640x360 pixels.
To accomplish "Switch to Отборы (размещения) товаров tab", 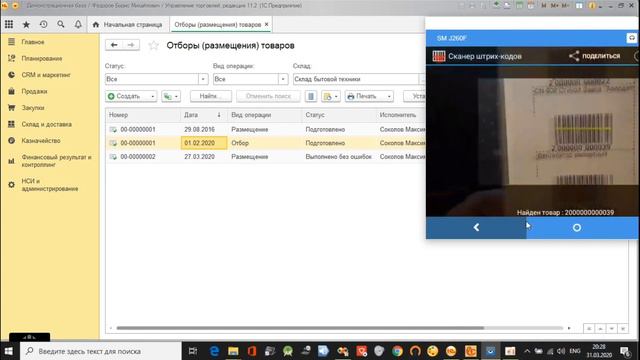I will (218, 24).
